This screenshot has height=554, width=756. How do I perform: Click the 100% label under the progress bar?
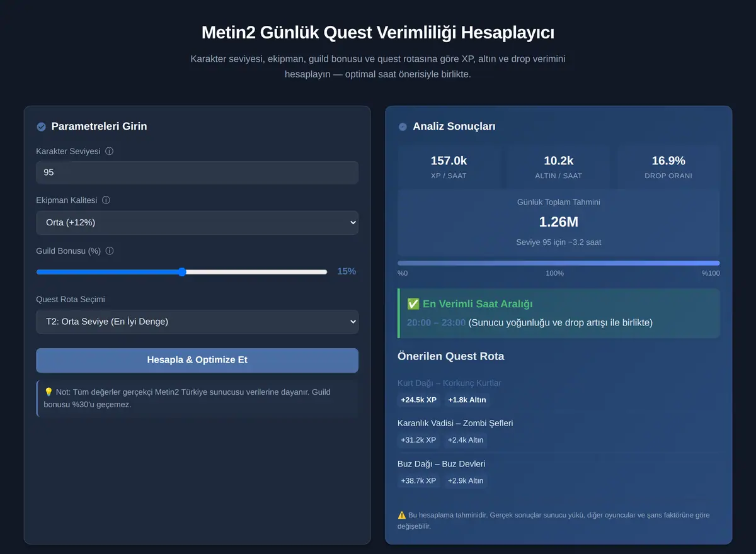[554, 273]
